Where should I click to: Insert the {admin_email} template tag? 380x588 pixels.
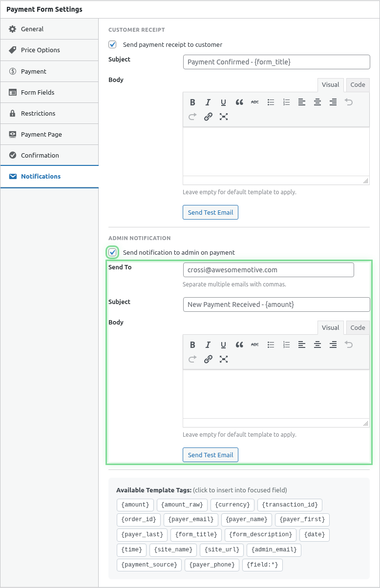274,550
